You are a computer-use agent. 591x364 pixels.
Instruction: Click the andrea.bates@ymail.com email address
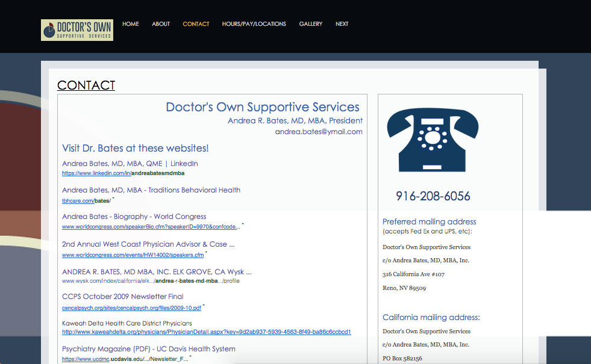point(319,132)
